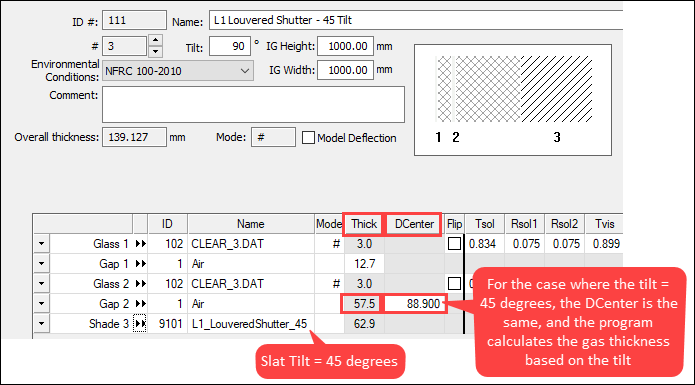Click the Glass 1 thickness cell 3.0
Image resolution: width=695 pixels, height=385 pixels.
(364, 244)
